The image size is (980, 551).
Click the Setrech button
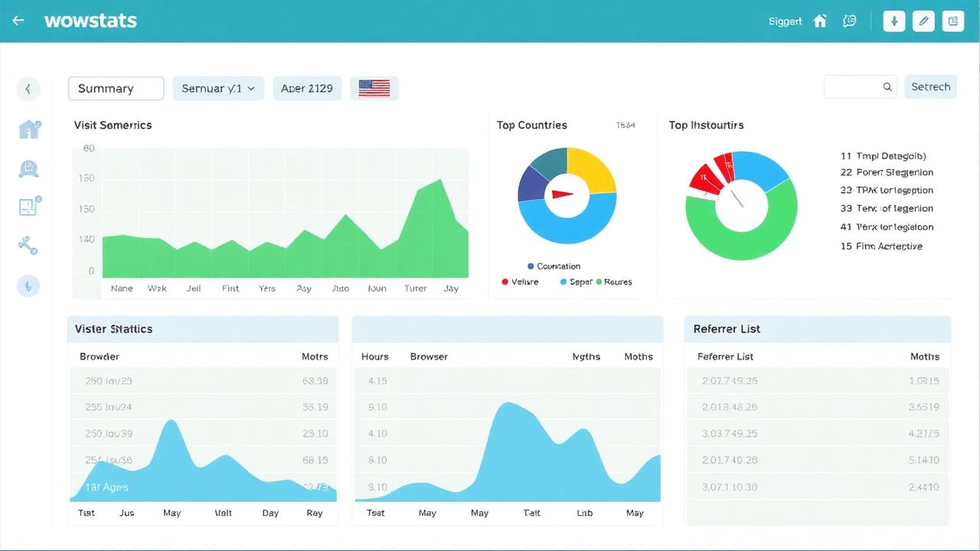(930, 87)
